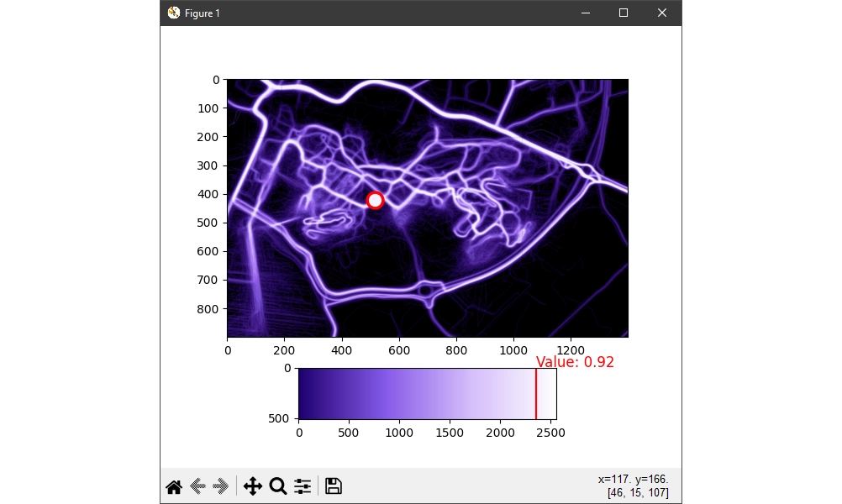Viewport: 842px width, 504px height.
Task: Click the '1200' x-axis tick label under heatmap
Action: click(571, 346)
